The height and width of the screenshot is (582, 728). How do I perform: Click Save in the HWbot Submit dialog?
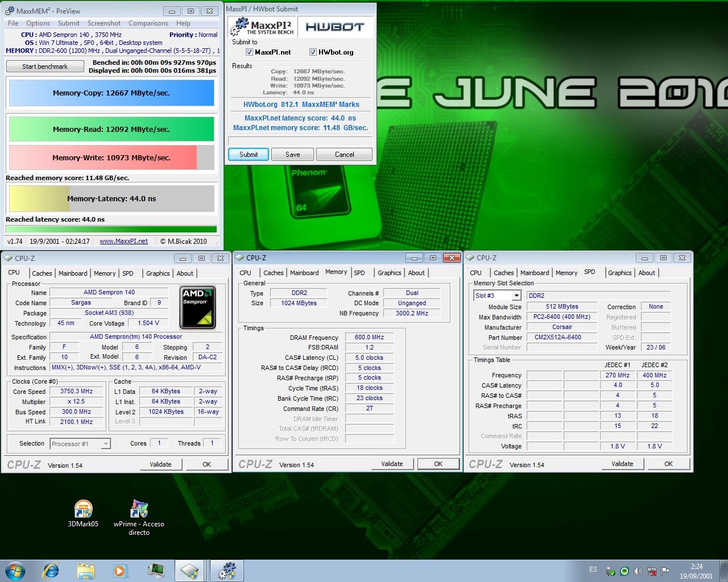pos(292,155)
